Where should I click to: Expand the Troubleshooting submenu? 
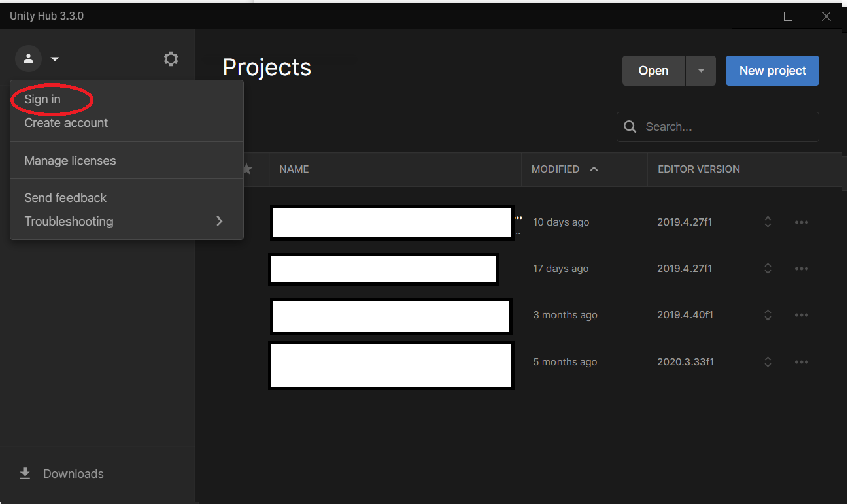(127, 222)
